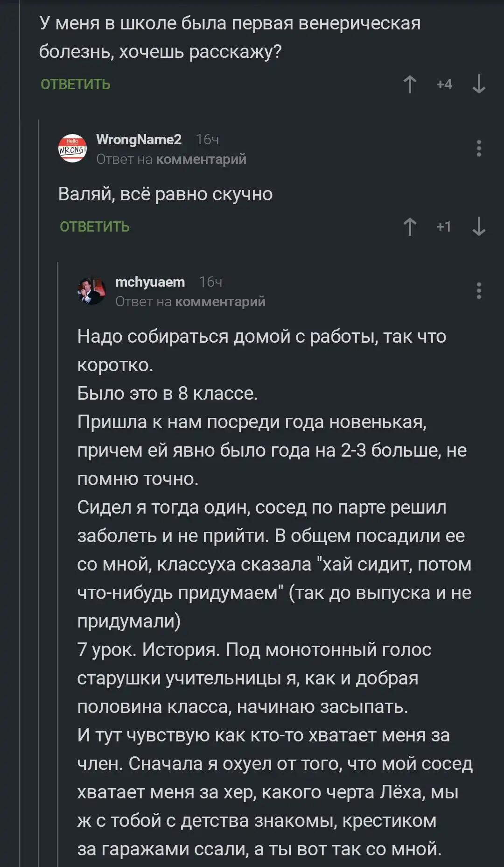Go to parent comment link under mchyuaem
This screenshot has height=867, width=504.
pos(220,302)
